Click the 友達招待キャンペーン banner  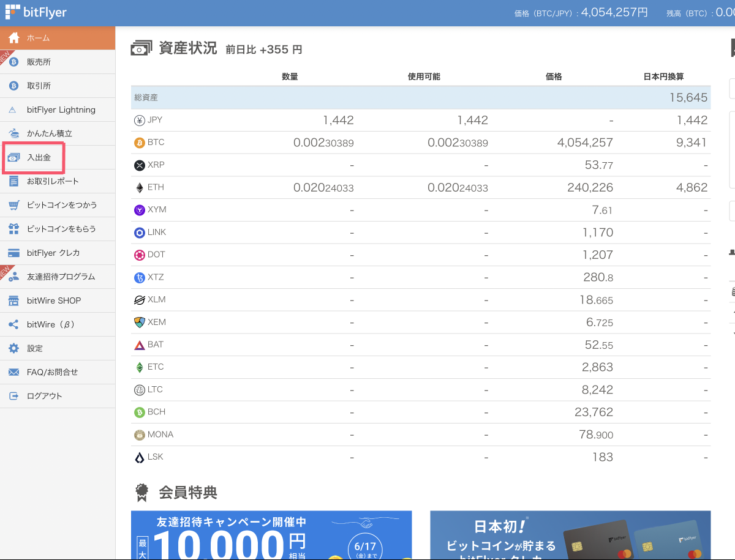(271, 536)
